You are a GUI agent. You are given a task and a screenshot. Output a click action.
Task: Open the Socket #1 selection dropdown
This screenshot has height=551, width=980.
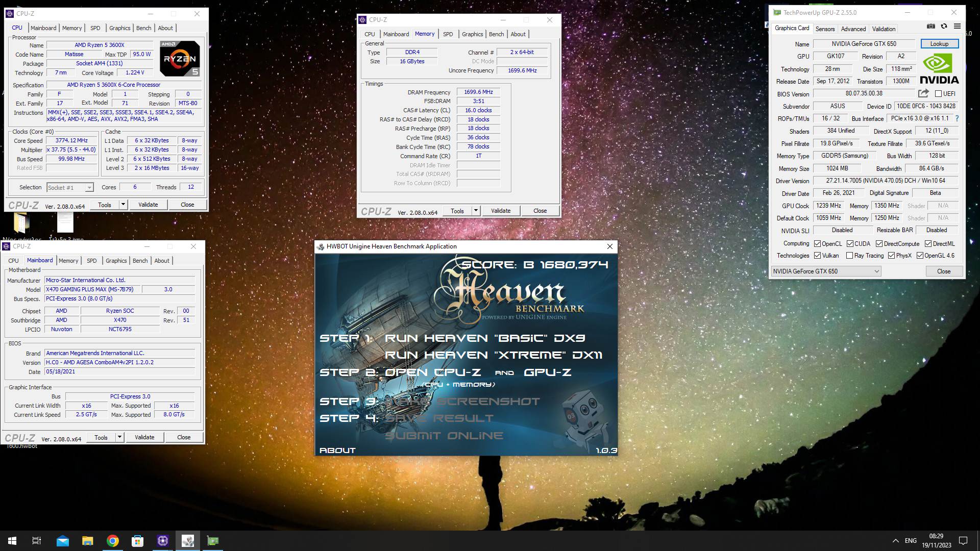click(70, 188)
